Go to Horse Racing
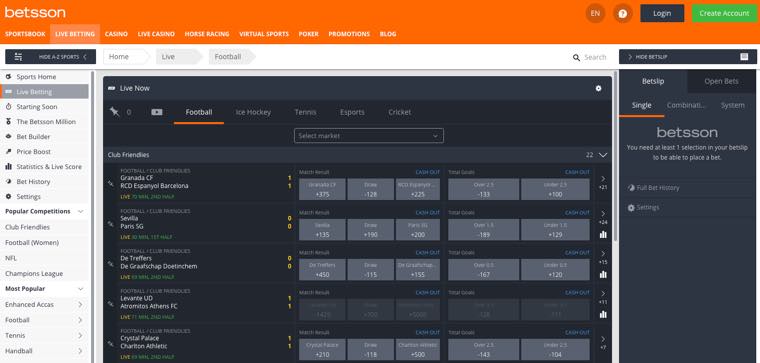Viewport: 760px width, 363px height. tap(207, 34)
